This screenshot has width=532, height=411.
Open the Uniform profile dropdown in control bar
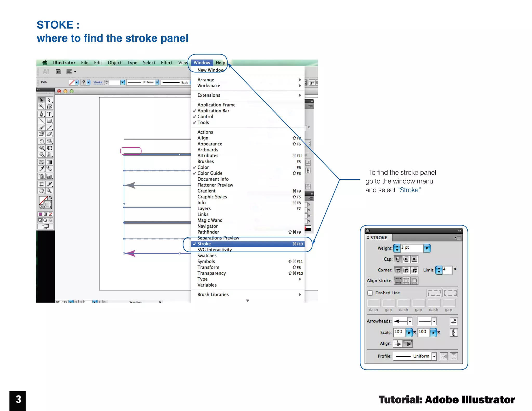(157, 82)
